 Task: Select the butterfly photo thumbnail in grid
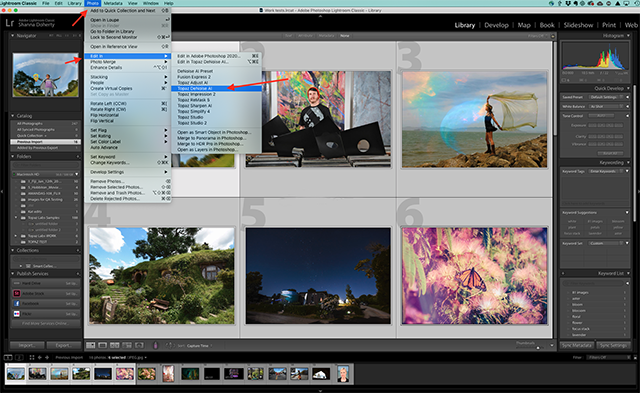(474, 276)
